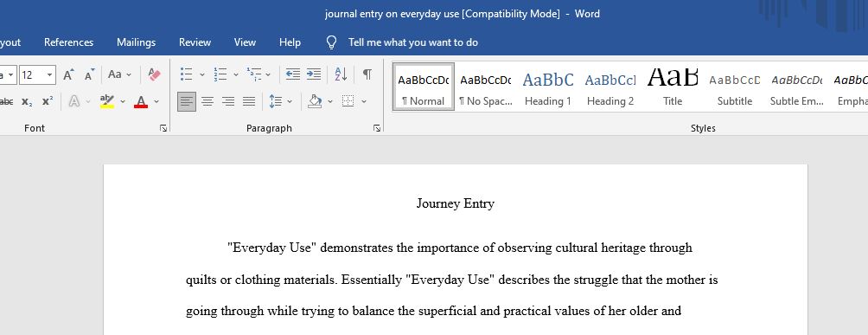Clear all formatting with eraser icon

pos(155,74)
